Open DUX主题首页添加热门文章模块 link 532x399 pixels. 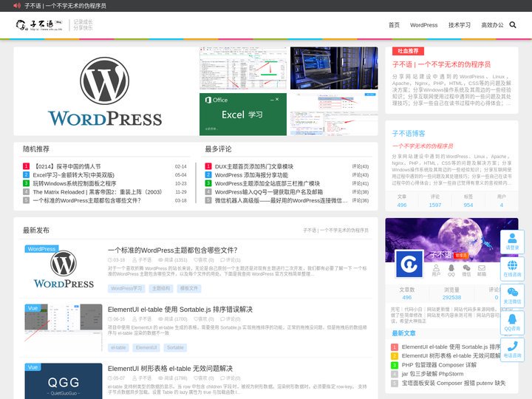tap(254, 166)
